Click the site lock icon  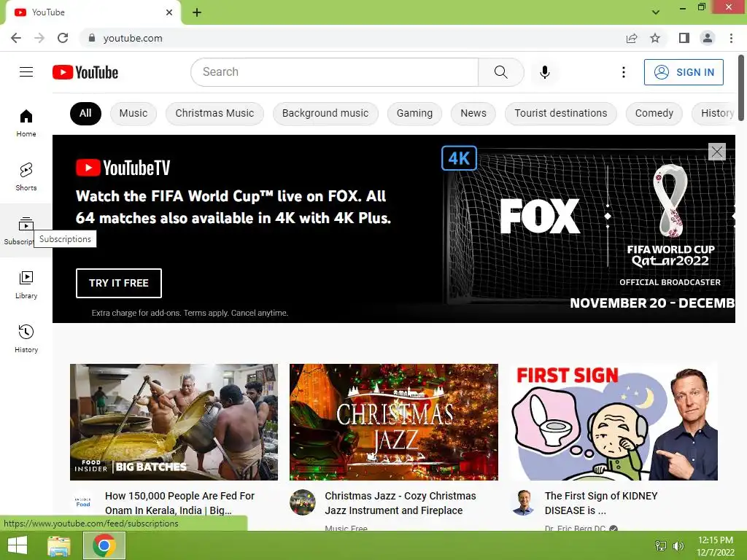[92, 38]
